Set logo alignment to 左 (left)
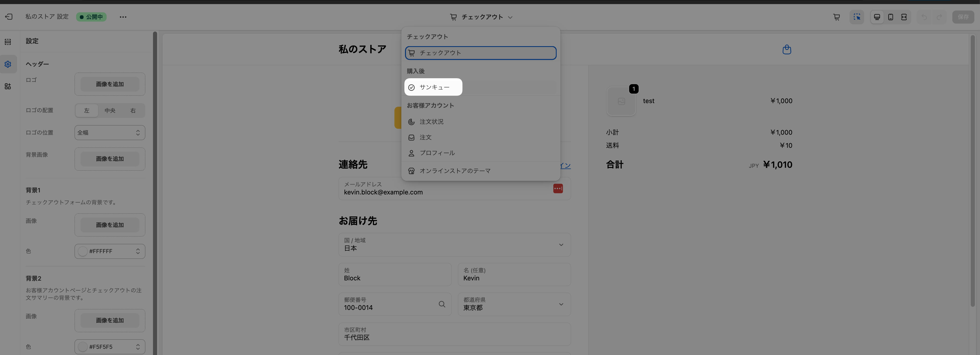This screenshot has width=980, height=355. tap(87, 111)
